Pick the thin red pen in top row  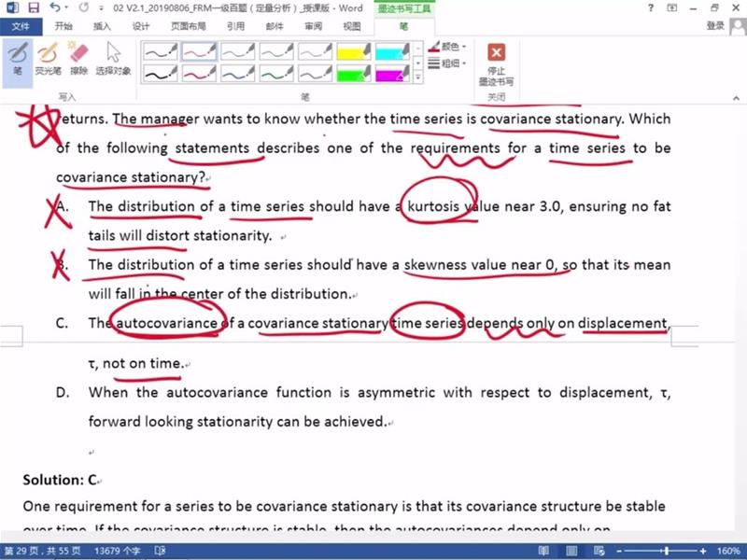click(199, 51)
